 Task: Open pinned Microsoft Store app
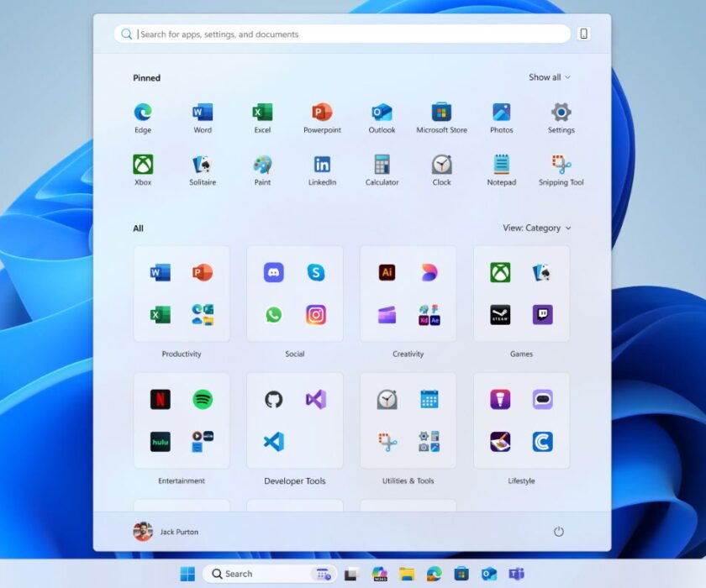442,113
